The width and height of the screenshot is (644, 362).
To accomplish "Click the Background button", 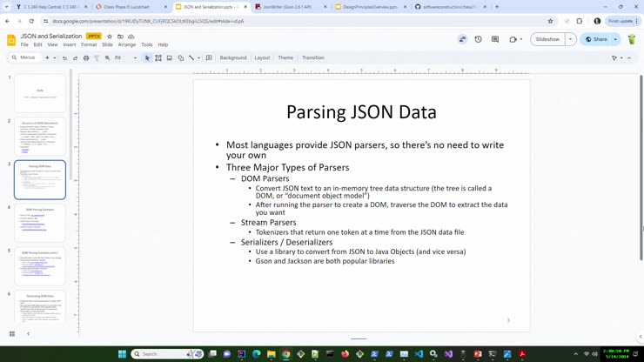I will pyautogui.click(x=233, y=58).
